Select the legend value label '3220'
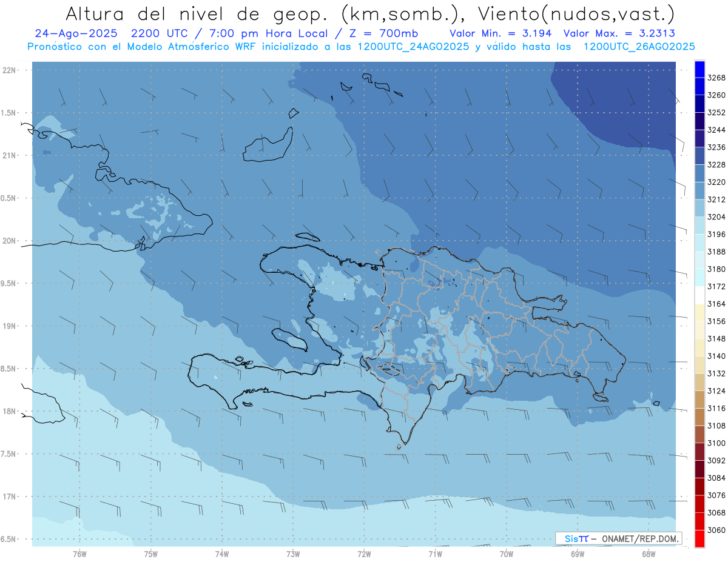The image size is (728, 562). [716, 182]
